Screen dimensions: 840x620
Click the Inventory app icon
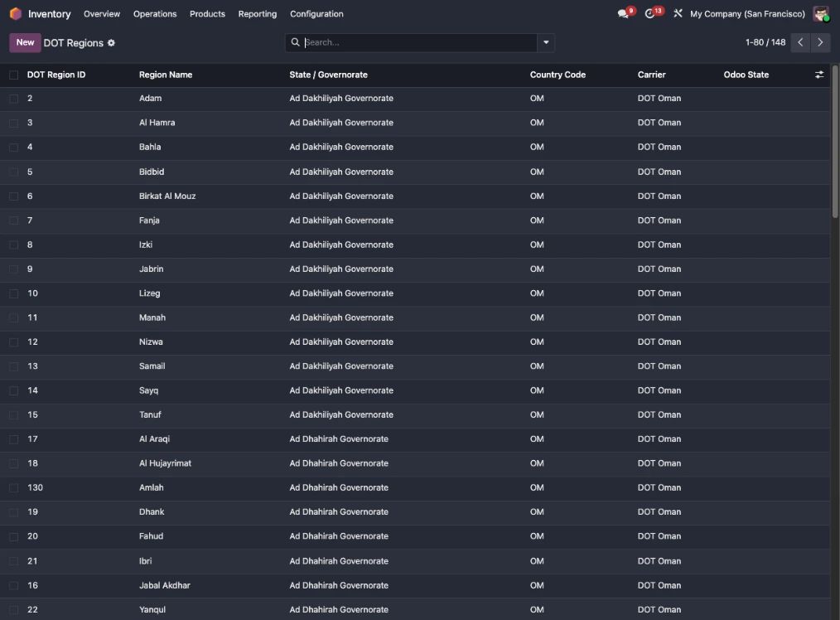coord(14,13)
